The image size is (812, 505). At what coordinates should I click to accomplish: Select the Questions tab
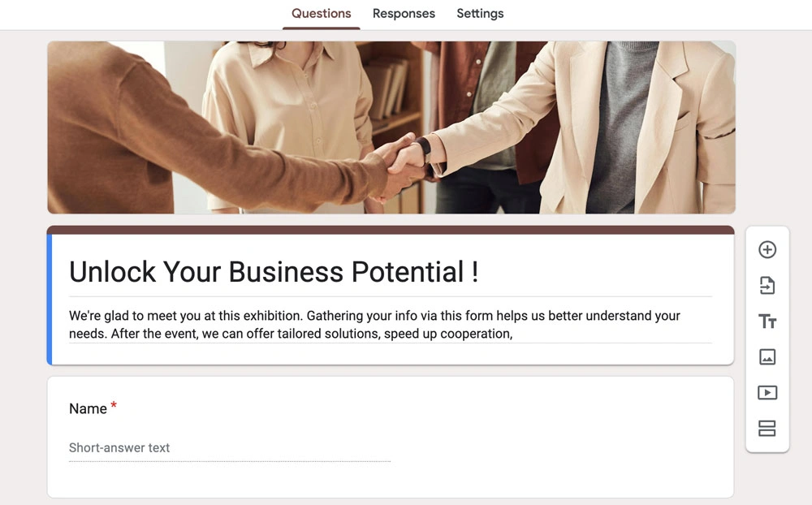[x=322, y=14]
